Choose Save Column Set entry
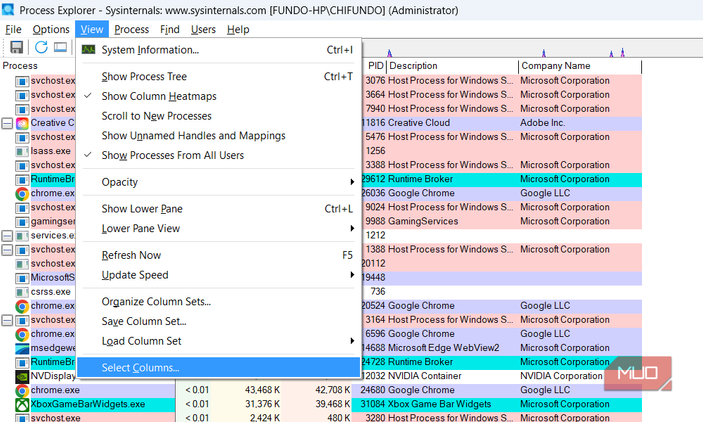Viewport: 703px width, 422px height. click(x=218, y=322)
